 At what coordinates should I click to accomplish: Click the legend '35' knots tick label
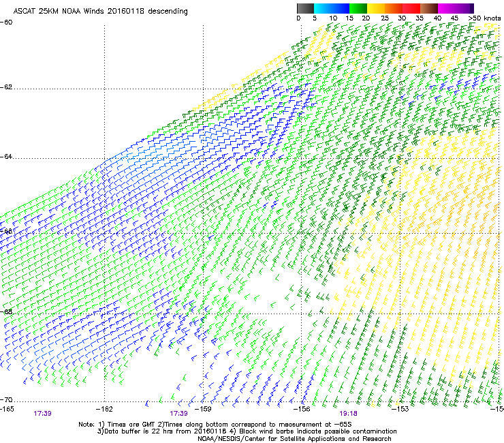pyautogui.click(x=420, y=18)
